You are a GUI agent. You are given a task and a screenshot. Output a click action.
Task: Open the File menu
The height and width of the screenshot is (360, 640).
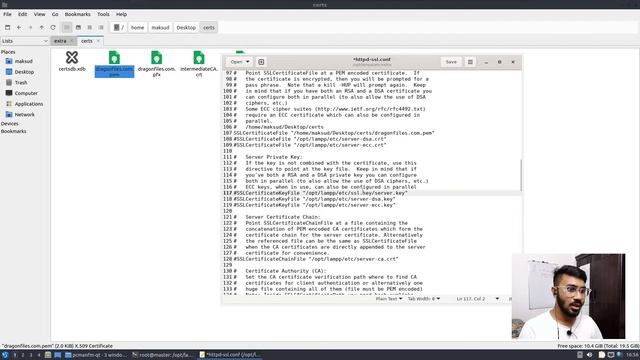[x=7, y=14]
